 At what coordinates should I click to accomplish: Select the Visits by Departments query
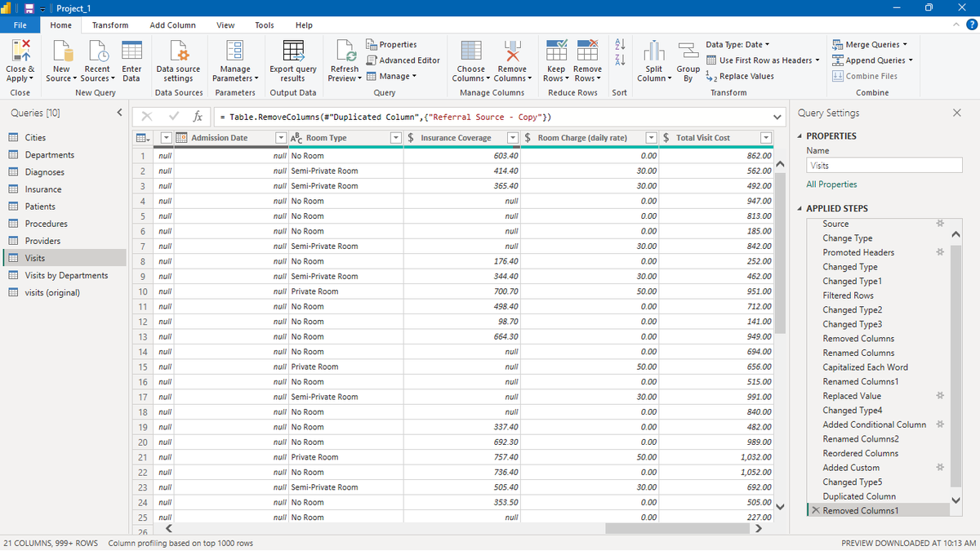[66, 275]
